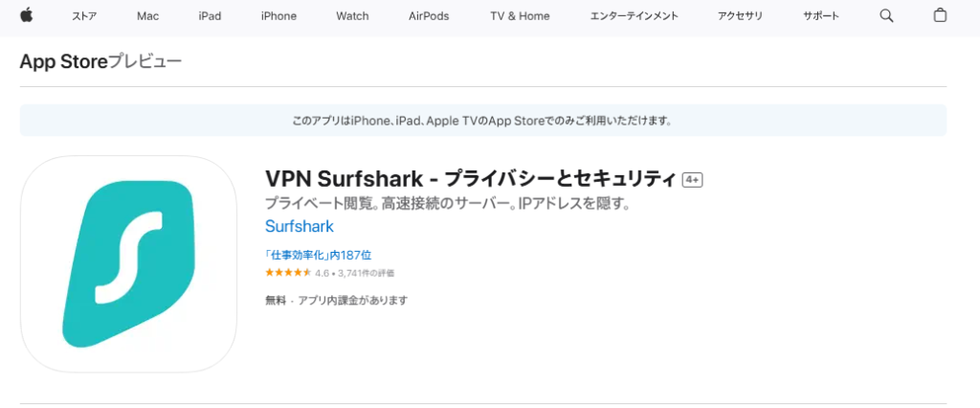Click the Surfshark developer link
The width and height of the screenshot is (980, 408).
299,227
